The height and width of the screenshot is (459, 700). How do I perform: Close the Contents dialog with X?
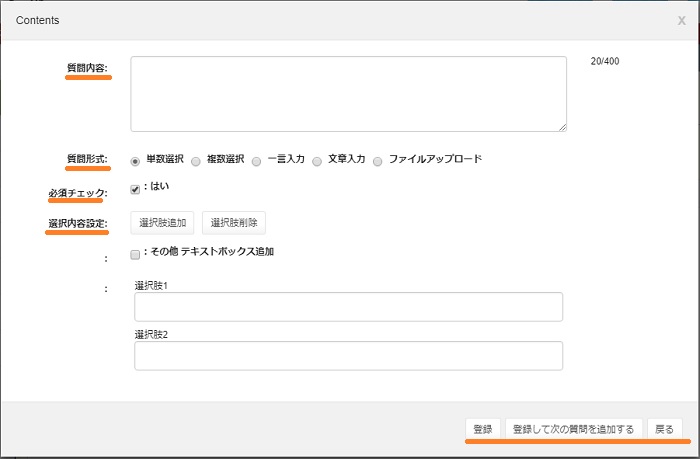[681, 20]
